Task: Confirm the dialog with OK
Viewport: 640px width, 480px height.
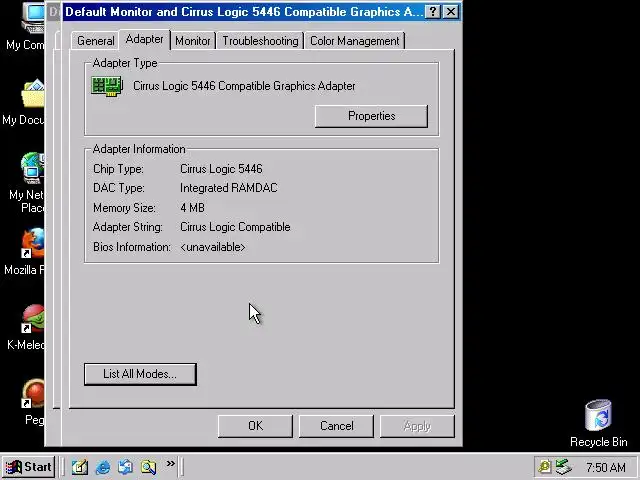Action: (x=255, y=426)
